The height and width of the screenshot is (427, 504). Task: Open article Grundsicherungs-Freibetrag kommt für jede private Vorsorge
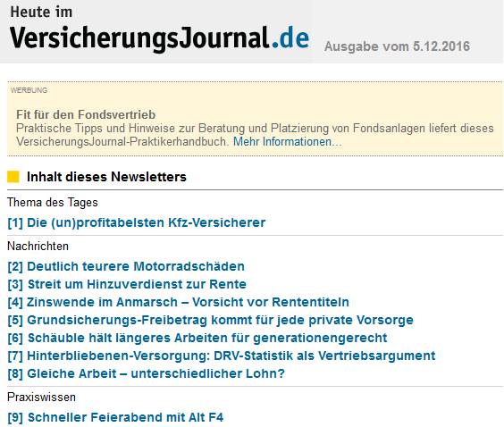pos(211,320)
